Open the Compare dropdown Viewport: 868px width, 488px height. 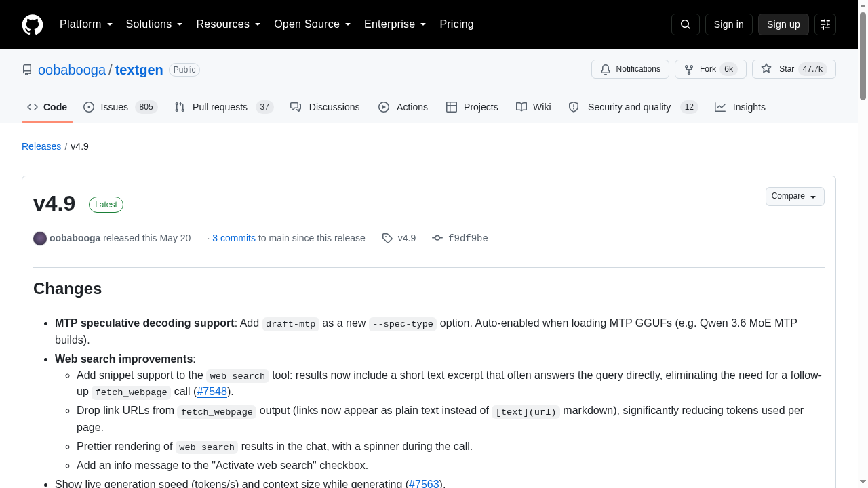click(795, 197)
